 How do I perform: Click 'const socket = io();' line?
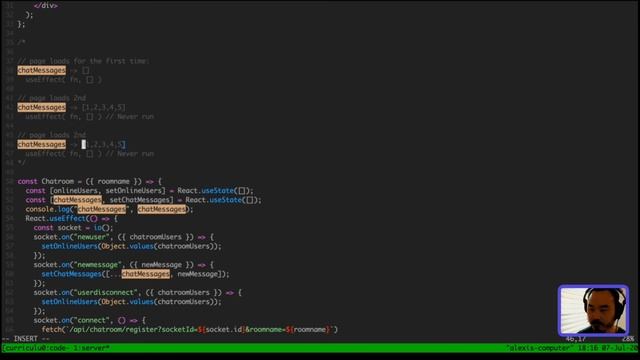click(73, 228)
